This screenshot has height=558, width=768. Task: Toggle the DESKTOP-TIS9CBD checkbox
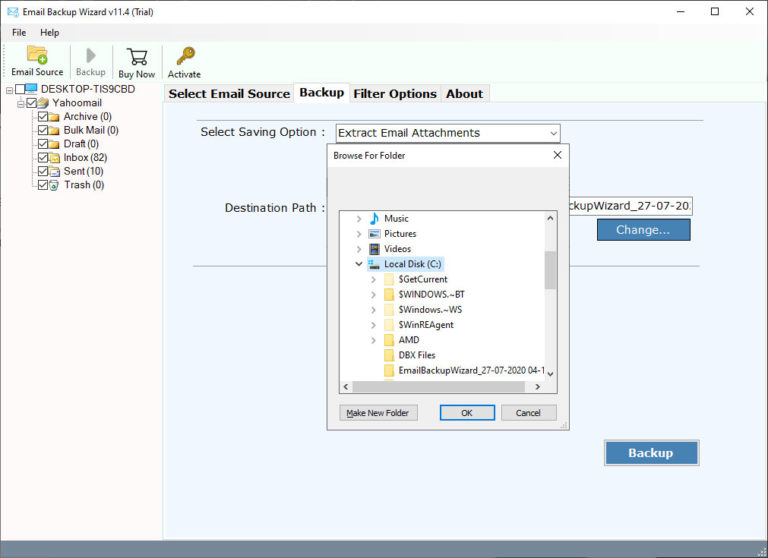click(20, 89)
